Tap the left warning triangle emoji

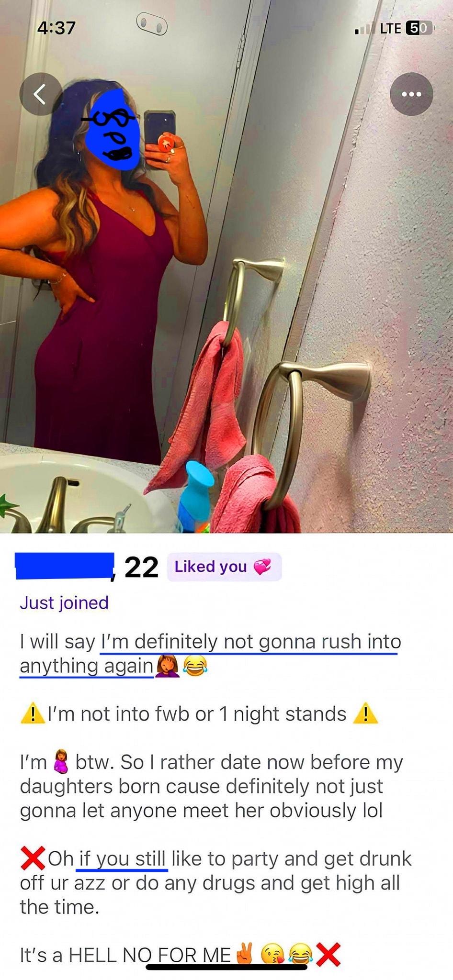pyautogui.click(x=32, y=714)
